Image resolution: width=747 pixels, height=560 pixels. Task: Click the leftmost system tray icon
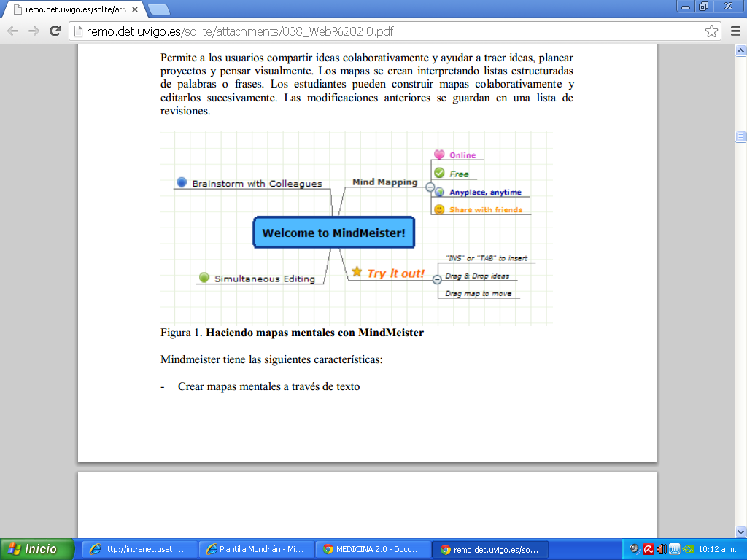pyautogui.click(x=635, y=550)
